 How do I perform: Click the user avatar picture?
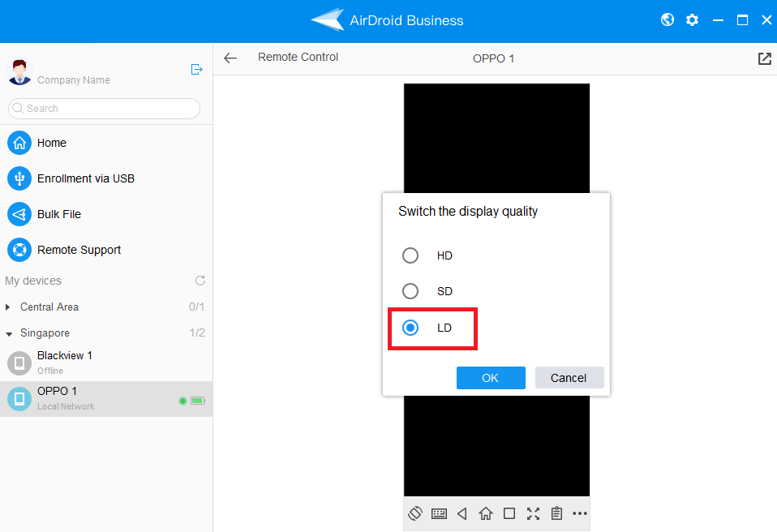pyautogui.click(x=19, y=72)
